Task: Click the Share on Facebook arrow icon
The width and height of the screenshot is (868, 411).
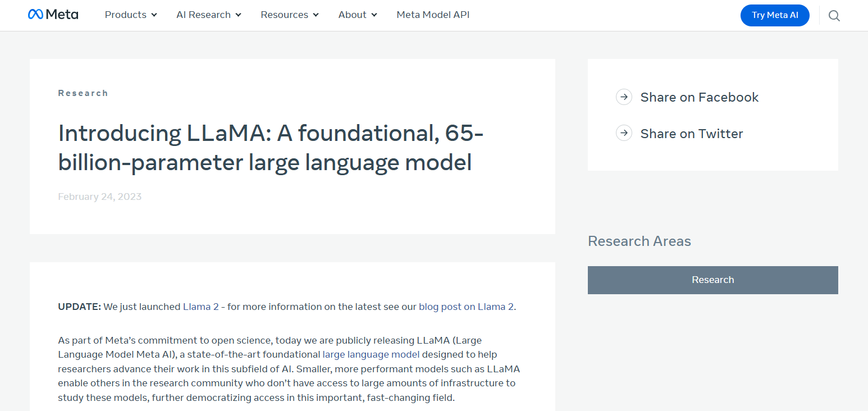Action: 624,97
